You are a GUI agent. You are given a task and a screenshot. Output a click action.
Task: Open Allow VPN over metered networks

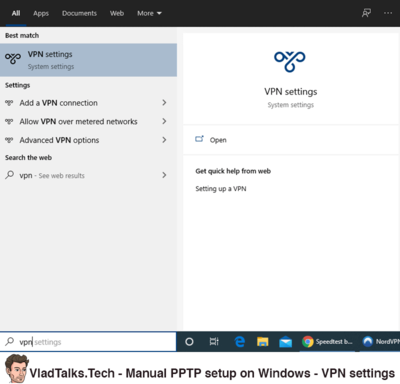[x=88, y=121]
